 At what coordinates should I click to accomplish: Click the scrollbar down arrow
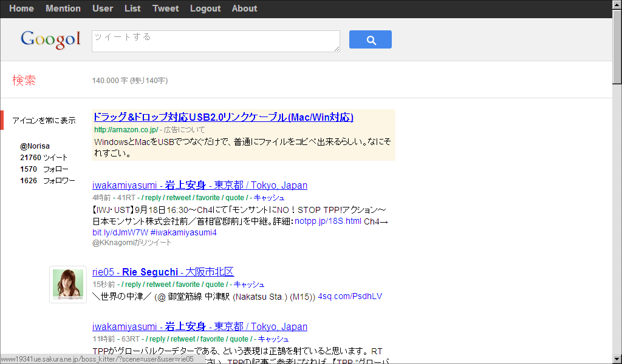tap(617, 360)
